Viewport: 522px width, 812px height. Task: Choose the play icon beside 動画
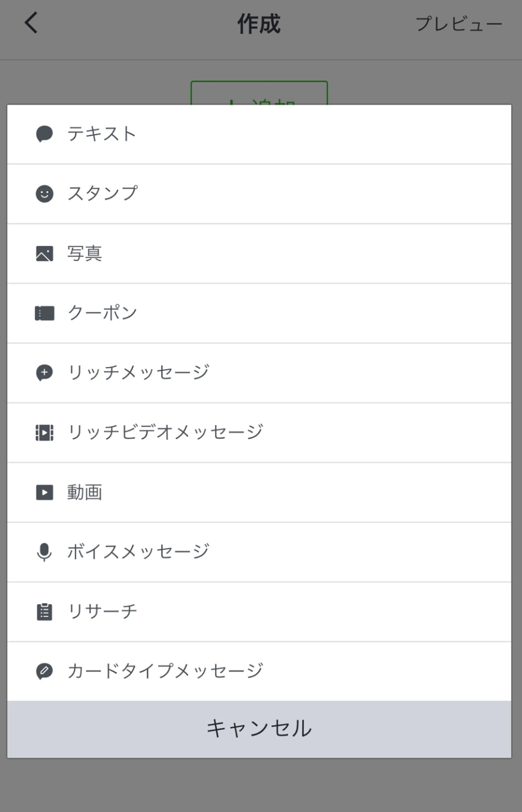click(x=45, y=492)
